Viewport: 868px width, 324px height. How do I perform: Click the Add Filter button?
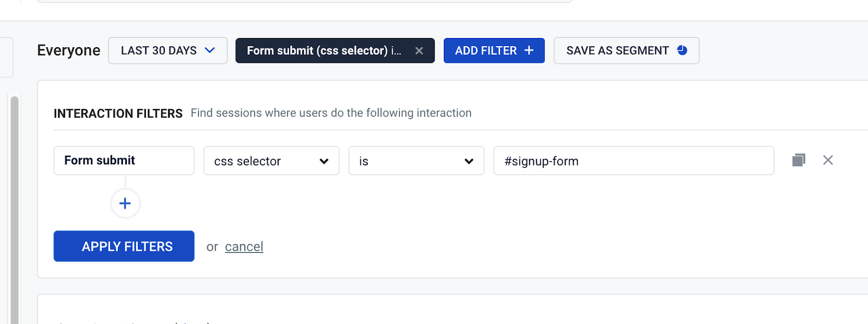click(494, 50)
